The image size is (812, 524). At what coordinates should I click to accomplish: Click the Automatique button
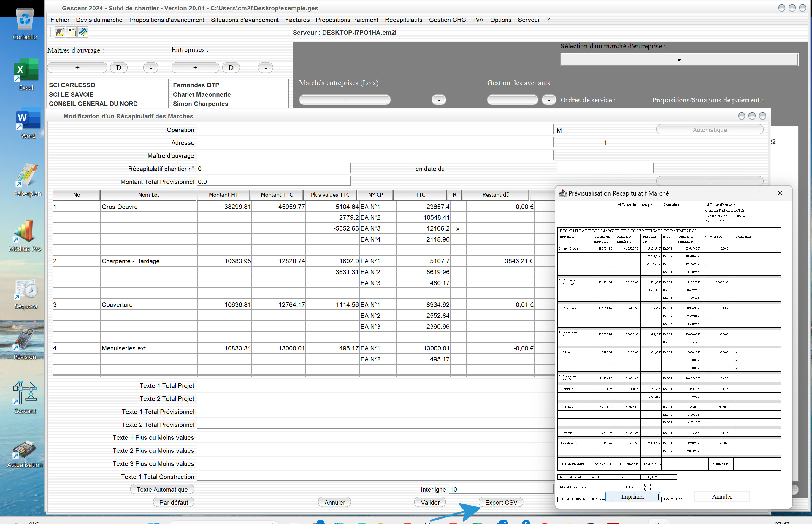[x=710, y=129]
